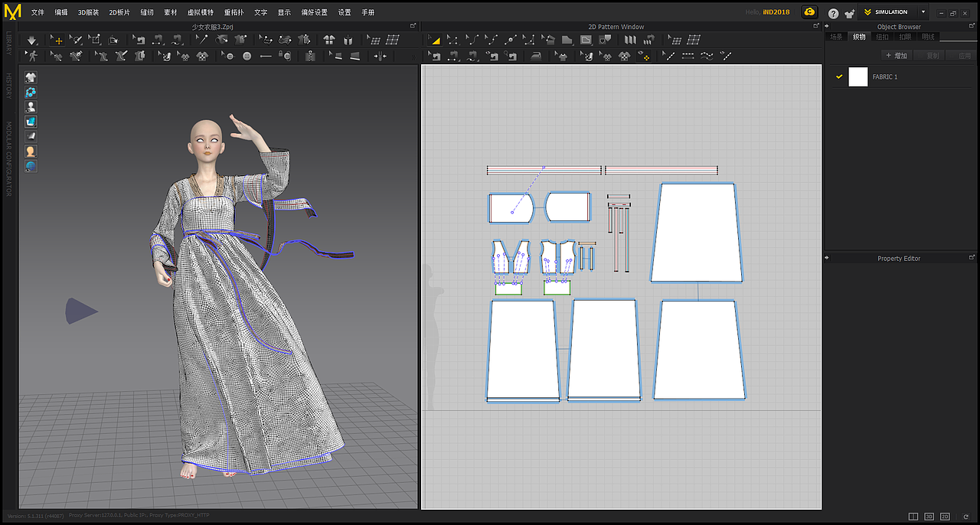
Task: Open the cloud account icon
Action: tap(808, 12)
